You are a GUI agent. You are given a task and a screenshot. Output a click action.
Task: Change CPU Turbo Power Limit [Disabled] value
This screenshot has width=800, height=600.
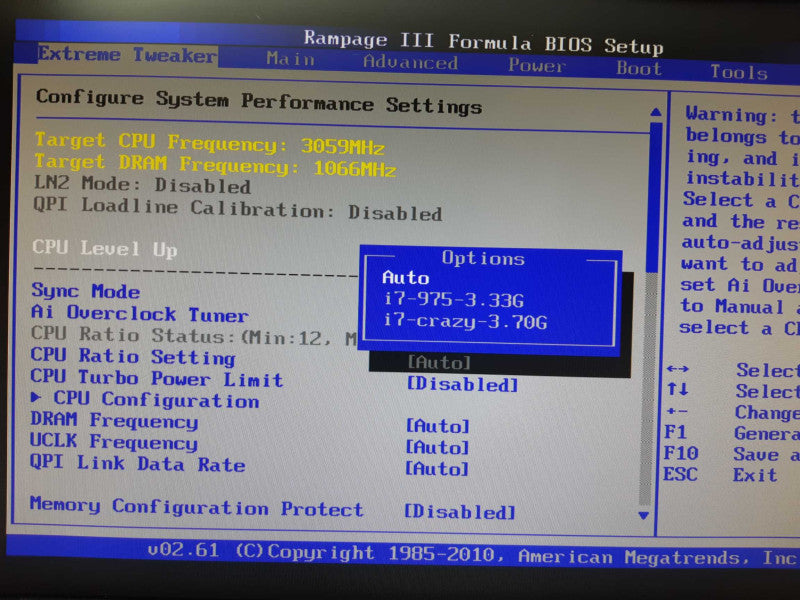(x=462, y=385)
